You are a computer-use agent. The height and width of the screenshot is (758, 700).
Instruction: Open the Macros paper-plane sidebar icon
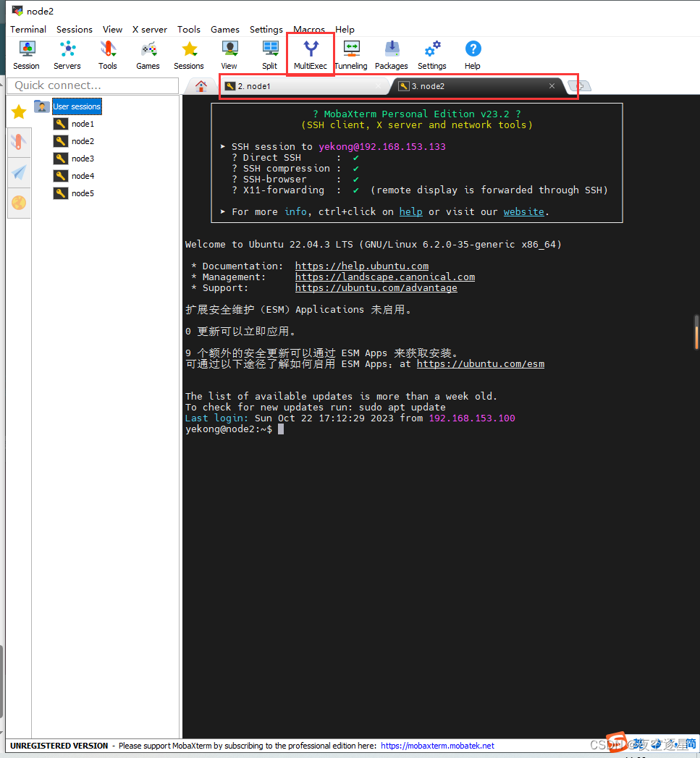(18, 172)
